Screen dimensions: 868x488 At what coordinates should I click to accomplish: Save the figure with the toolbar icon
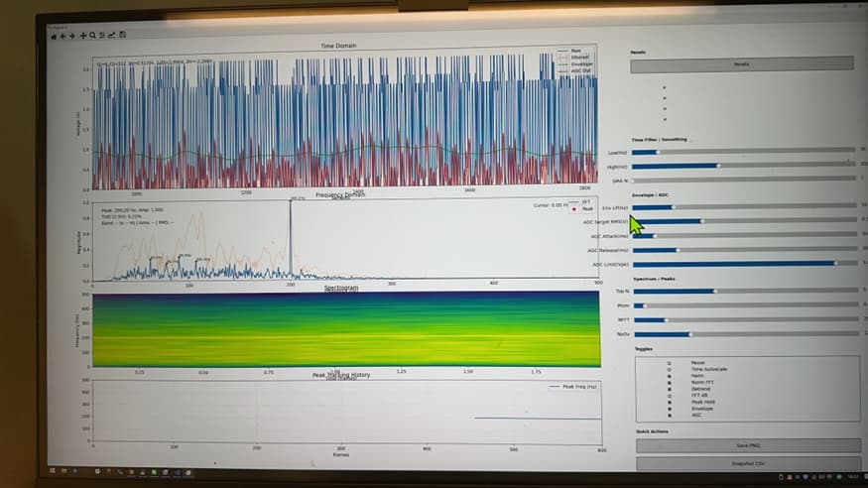(123, 35)
